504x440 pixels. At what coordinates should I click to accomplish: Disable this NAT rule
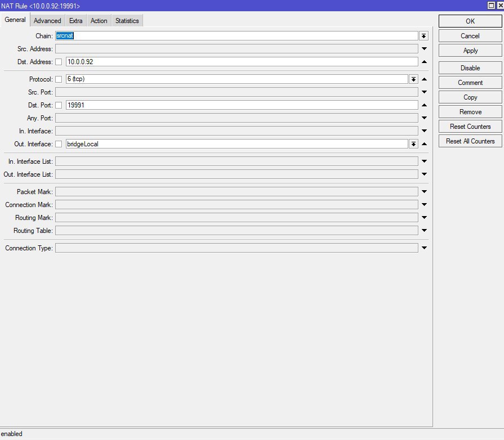pyautogui.click(x=470, y=68)
